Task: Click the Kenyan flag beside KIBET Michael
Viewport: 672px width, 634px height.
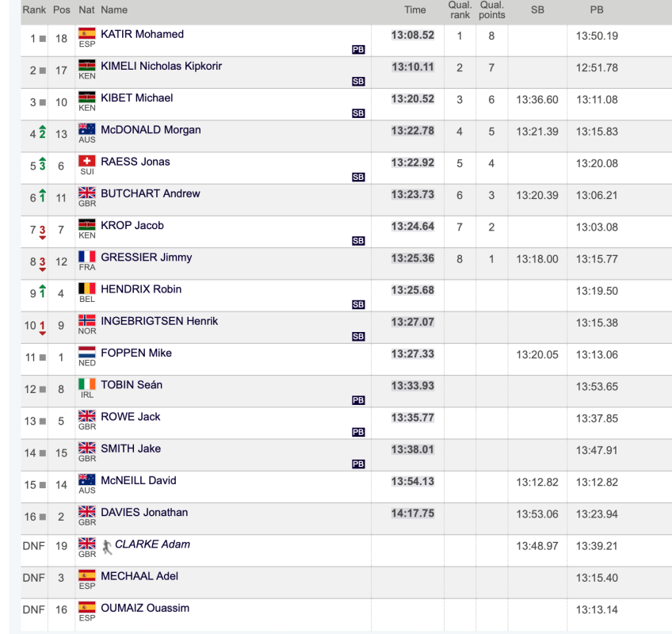Action: point(87,97)
